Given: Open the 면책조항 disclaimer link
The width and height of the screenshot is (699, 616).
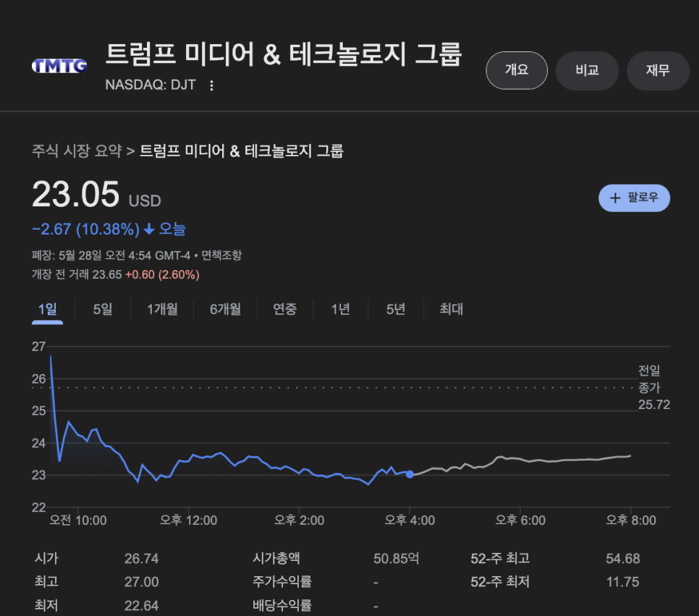Looking at the screenshot, I should 221,255.
